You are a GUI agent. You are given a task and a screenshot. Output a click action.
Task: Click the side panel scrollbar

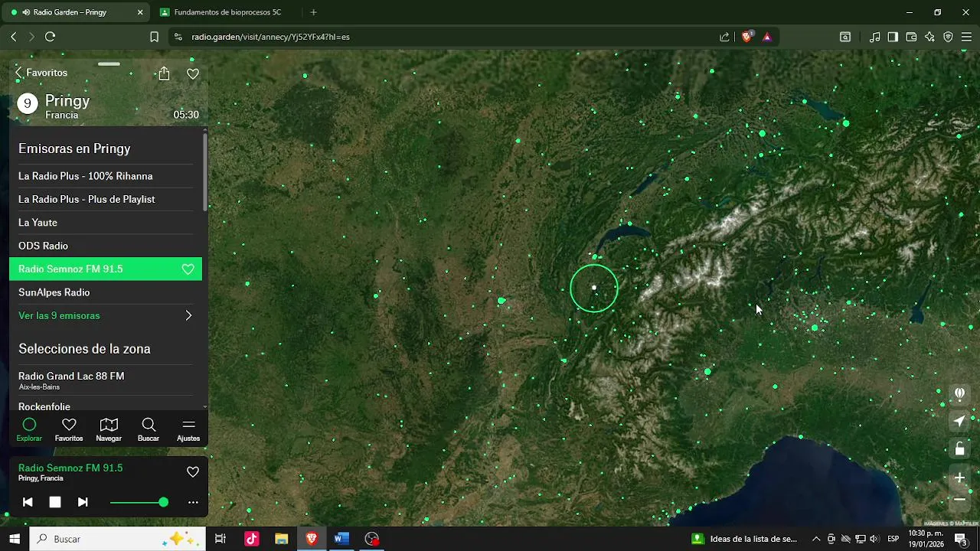click(x=205, y=172)
